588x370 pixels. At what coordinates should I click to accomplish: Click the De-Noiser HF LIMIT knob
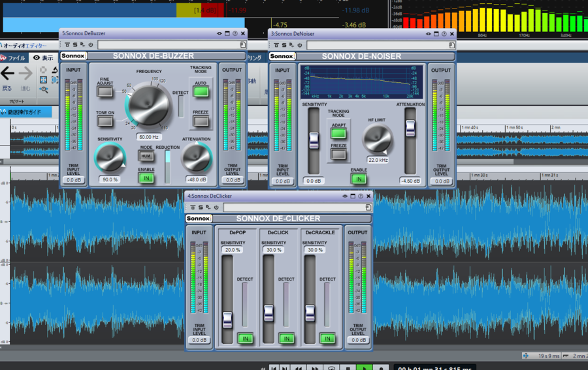coord(377,139)
